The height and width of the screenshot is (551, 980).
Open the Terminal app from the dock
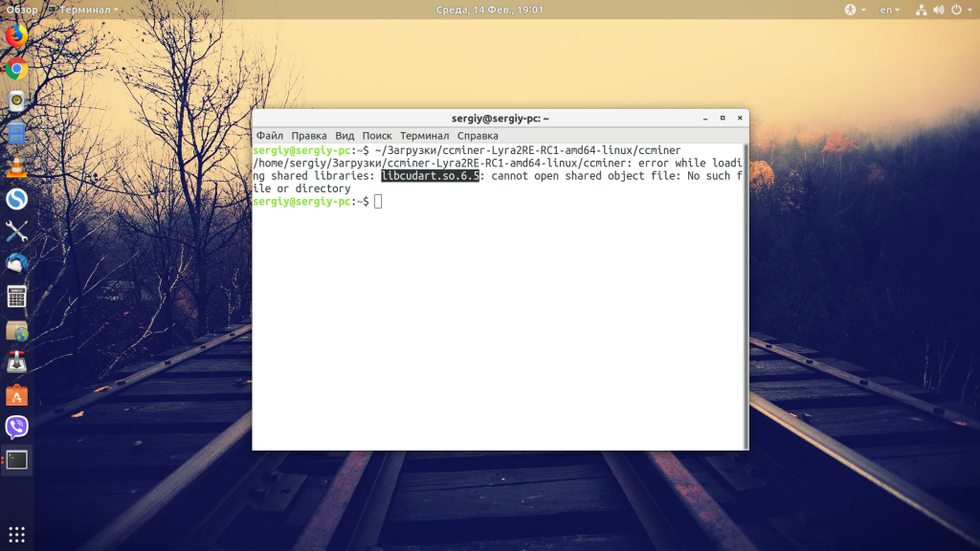tap(14, 460)
